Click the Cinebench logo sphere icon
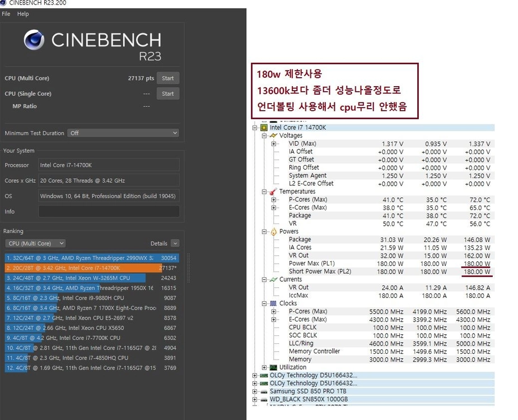This screenshot has height=420, width=518. coord(34,40)
